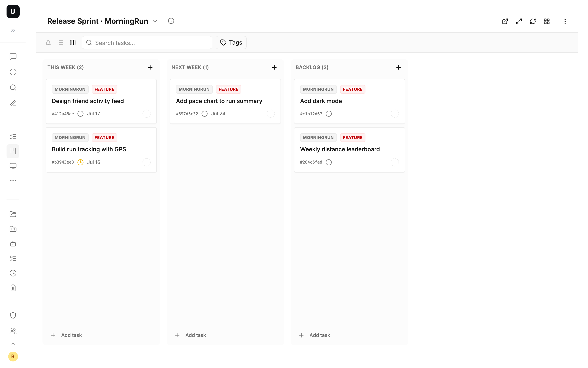This screenshot has width=588, height=368.
Task: Click the U workspace logo
Action: coord(13,11)
